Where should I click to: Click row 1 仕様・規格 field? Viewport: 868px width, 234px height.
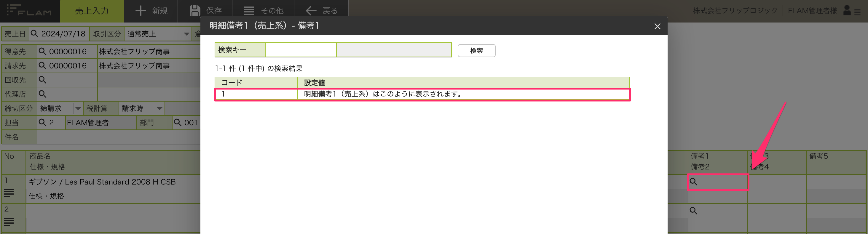[114, 196]
